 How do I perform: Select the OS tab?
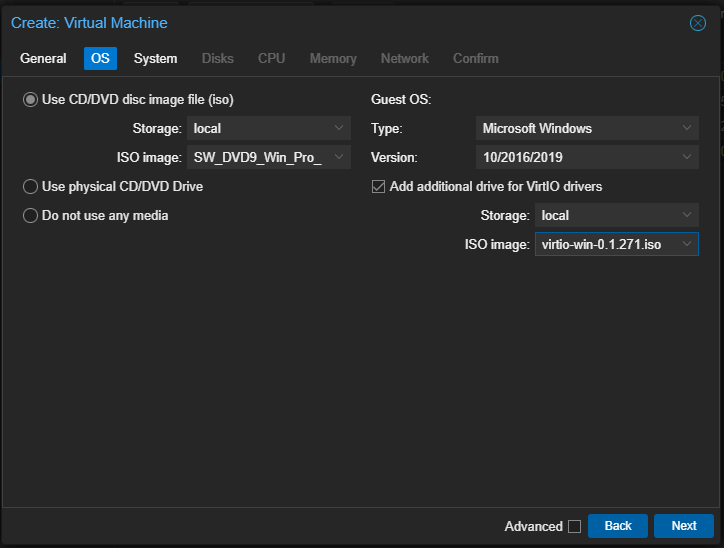100,59
